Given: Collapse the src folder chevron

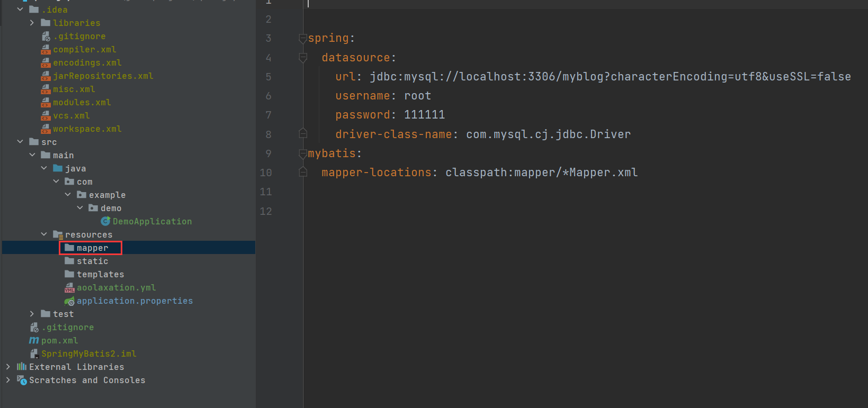Looking at the screenshot, I should pos(20,142).
